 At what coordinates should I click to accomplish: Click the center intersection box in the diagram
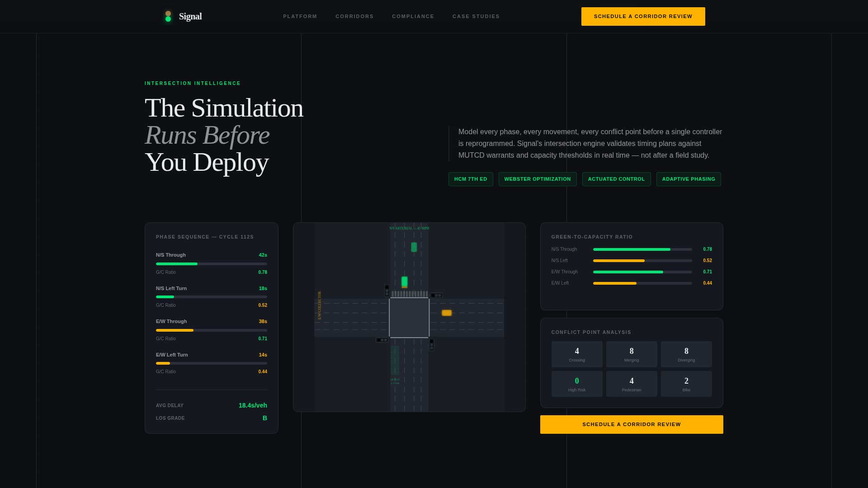tap(409, 318)
